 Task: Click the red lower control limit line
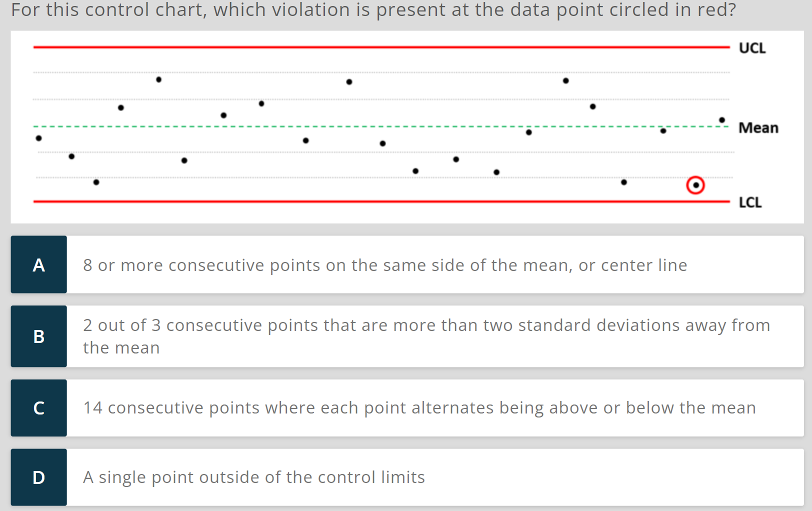380,200
